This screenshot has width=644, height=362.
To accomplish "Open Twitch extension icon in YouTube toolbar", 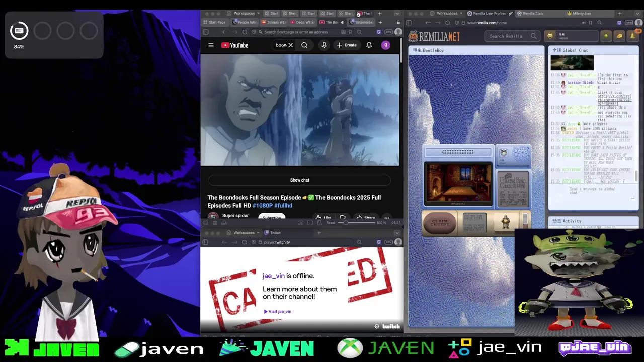I will [379, 32].
